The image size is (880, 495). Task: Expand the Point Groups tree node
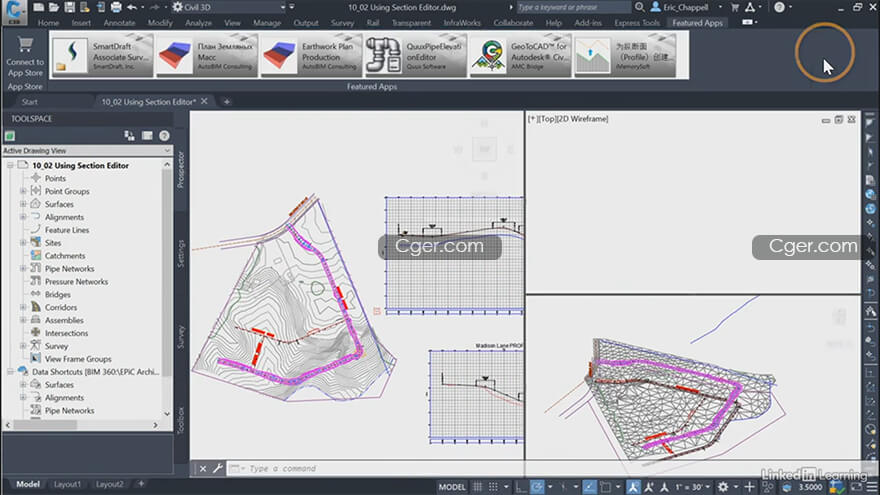pyautogui.click(x=23, y=191)
